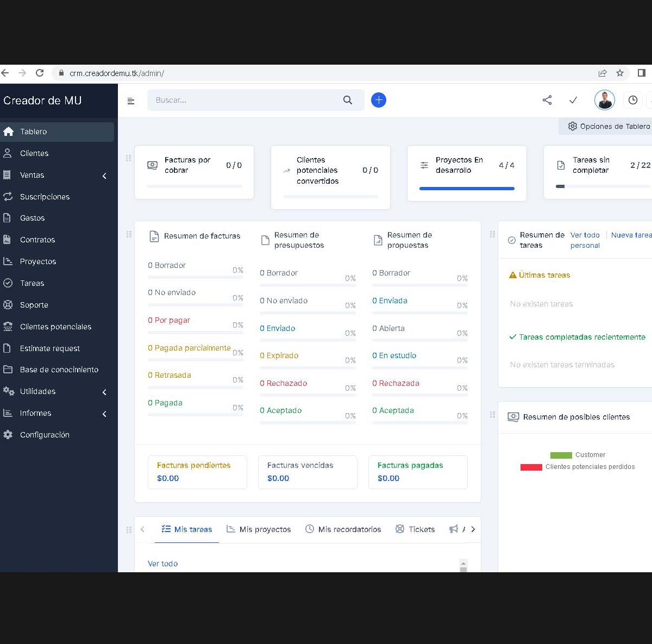Switch to the Mis proyectos tab
Viewport: 652px width, 644px height.
point(259,529)
